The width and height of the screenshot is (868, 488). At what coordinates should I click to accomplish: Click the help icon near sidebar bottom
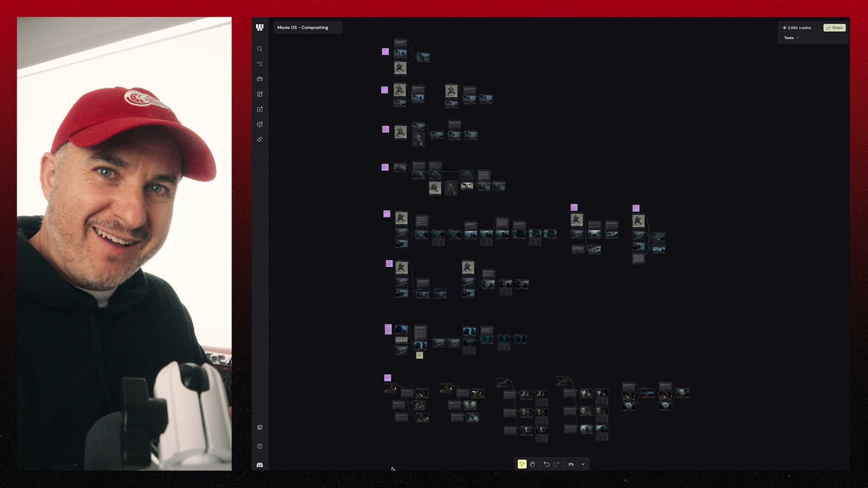[260, 446]
